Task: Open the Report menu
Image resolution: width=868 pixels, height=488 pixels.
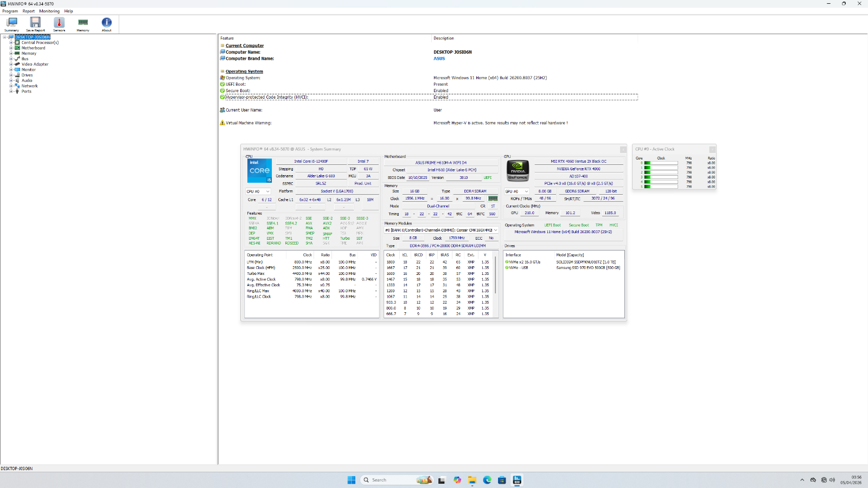Action: click(x=29, y=11)
